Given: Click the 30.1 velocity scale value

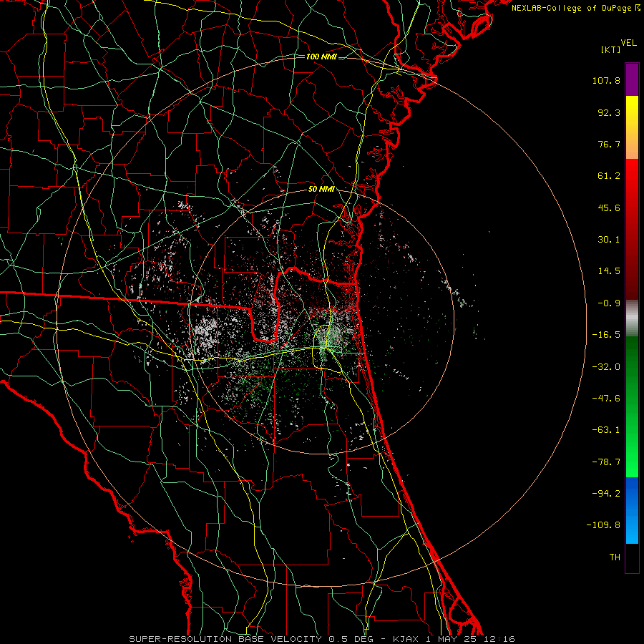Looking at the screenshot, I should click(609, 240).
